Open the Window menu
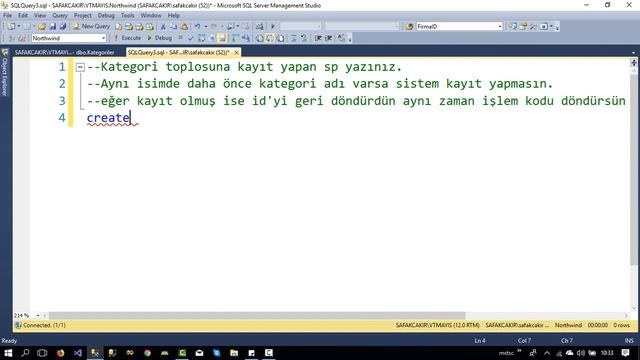 click(151, 16)
